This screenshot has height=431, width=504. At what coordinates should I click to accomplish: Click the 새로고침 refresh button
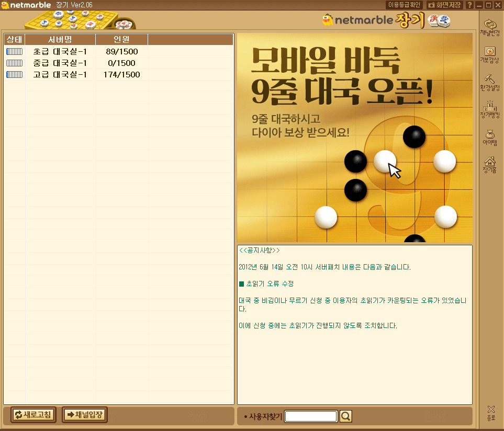[x=33, y=415]
